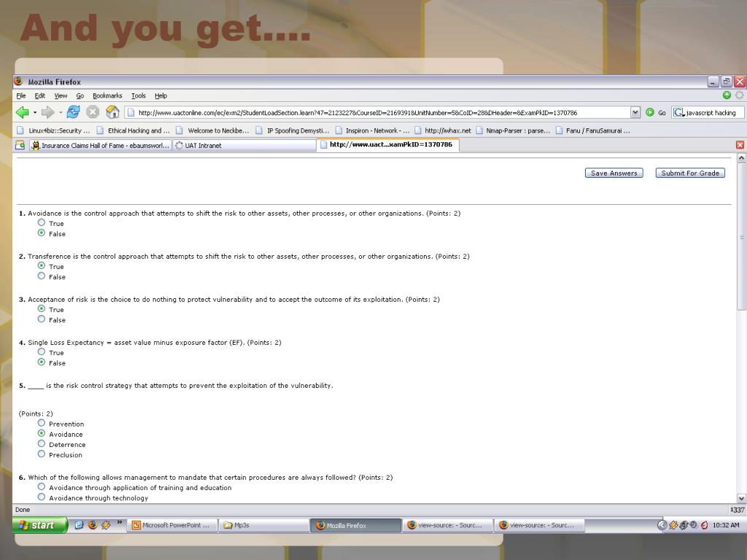Switch to the first view-source taskbar window
Image resolution: width=747 pixels, height=560 pixels.
pos(447,525)
